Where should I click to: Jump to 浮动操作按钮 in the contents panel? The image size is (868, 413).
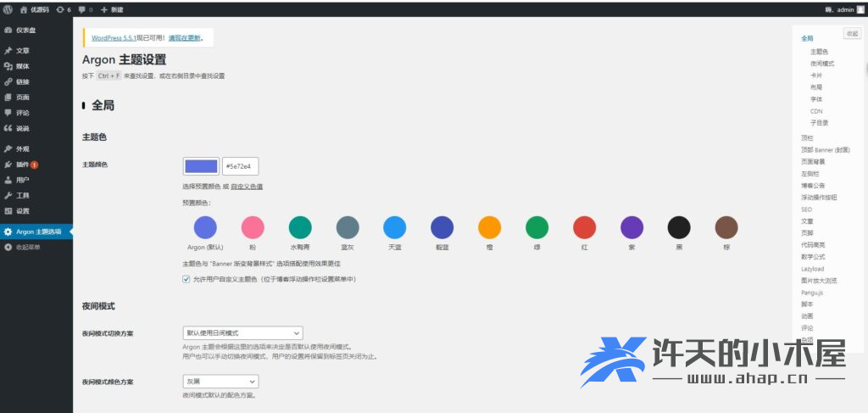point(819,198)
